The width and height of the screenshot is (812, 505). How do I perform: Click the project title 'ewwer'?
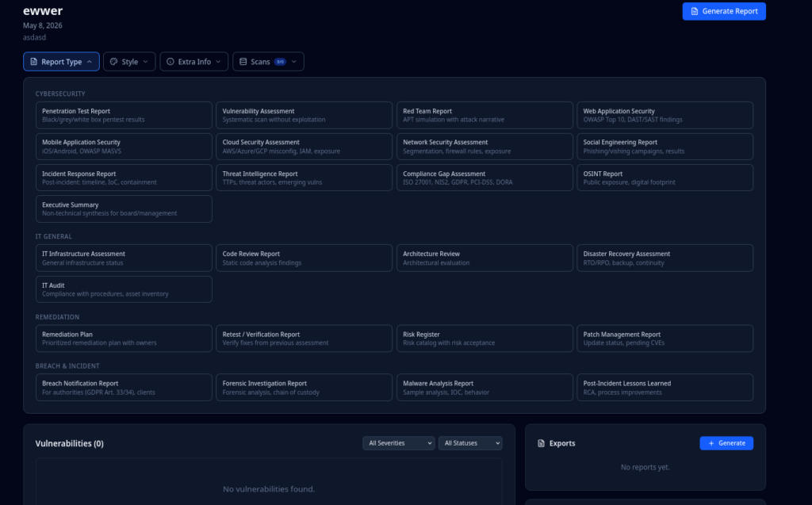(x=43, y=10)
